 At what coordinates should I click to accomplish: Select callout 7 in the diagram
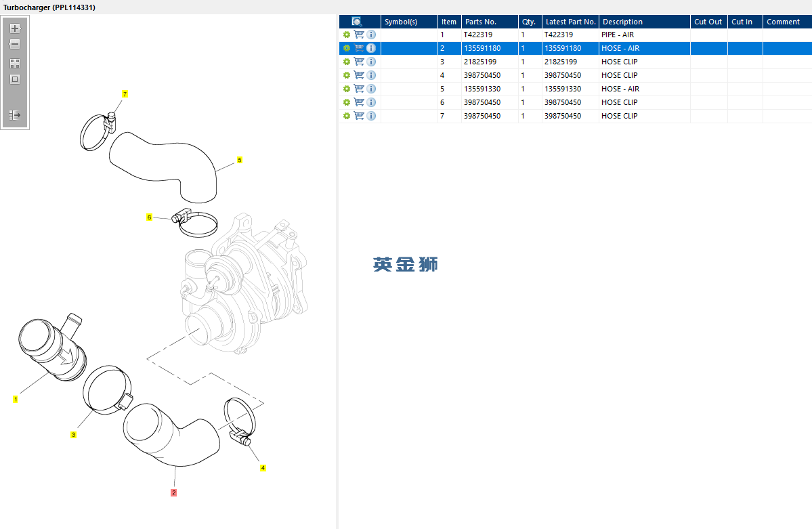(x=125, y=93)
